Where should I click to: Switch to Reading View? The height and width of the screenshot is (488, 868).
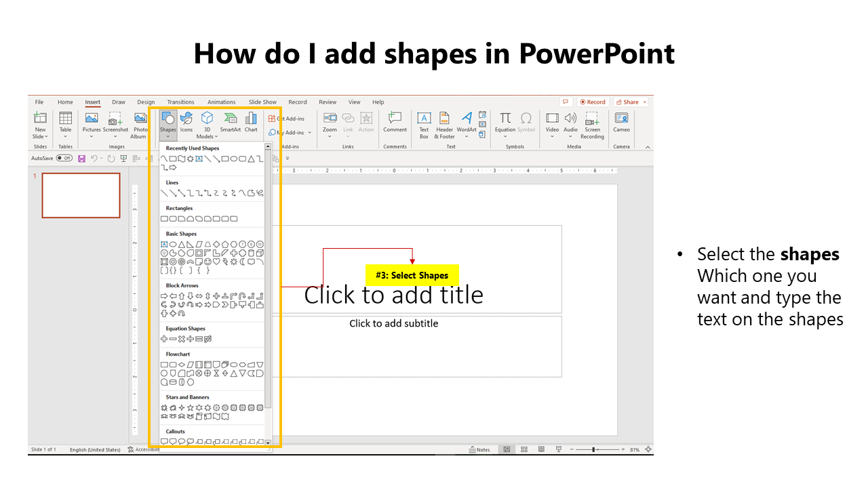[541, 449]
